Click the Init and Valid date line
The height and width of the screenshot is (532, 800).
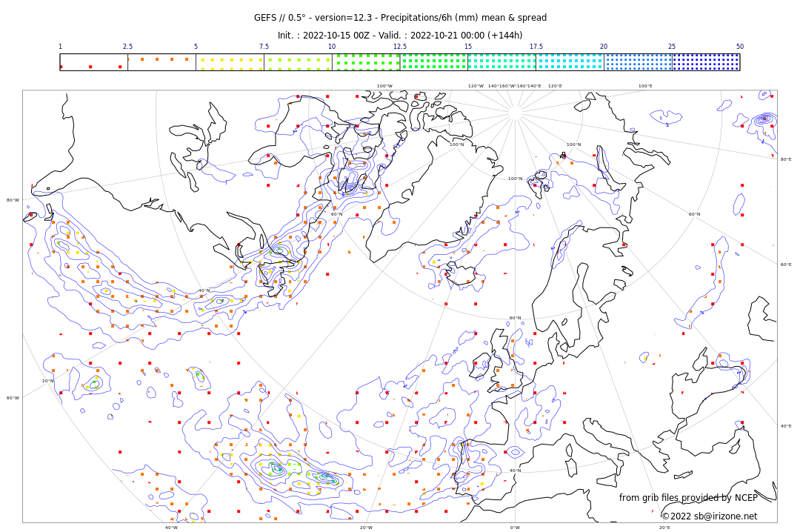click(400, 36)
